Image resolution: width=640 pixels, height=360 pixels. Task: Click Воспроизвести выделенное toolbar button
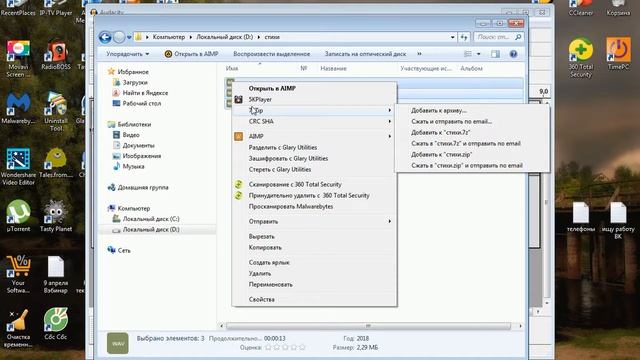(271, 54)
